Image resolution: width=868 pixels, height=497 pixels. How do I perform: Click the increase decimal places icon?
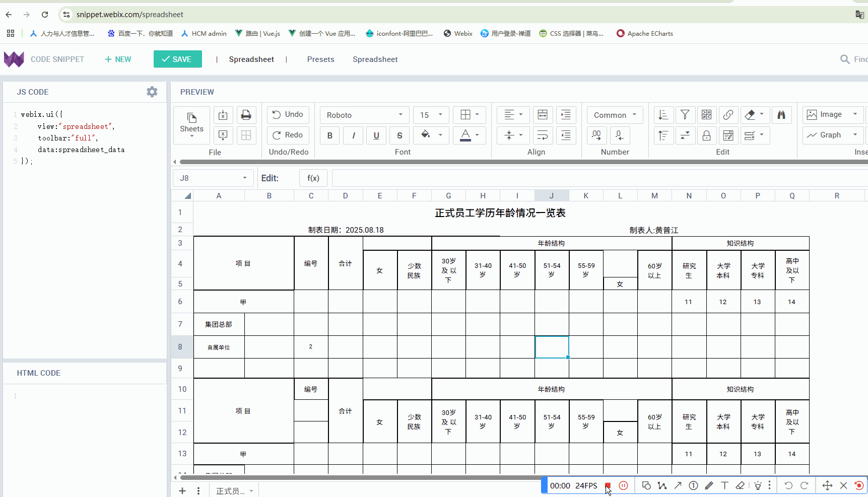pos(596,135)
